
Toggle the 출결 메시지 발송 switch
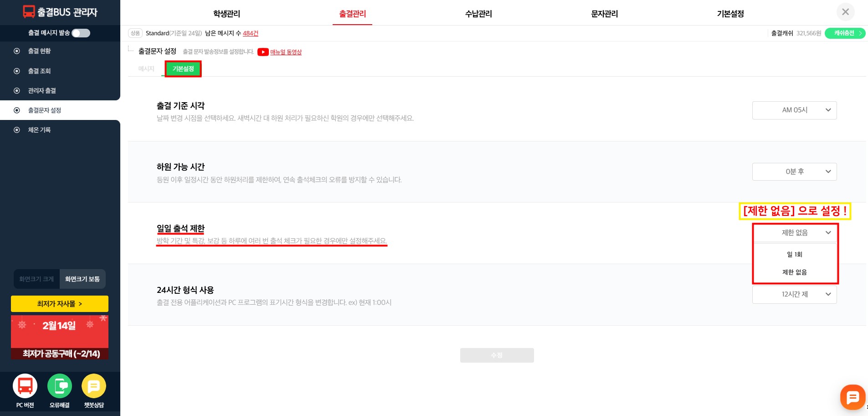[81, 33]
